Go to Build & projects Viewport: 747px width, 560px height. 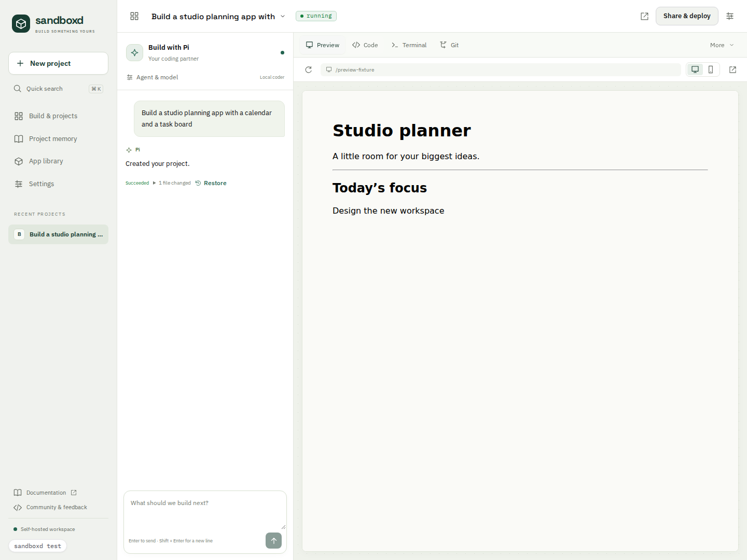58,116
